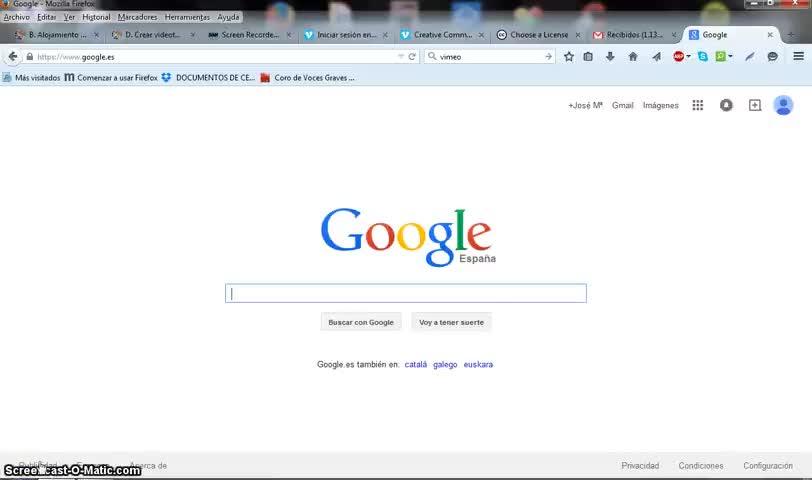Screen dimensions: 812x480
Task: Open the bookmarks list clipboard icon
Action: [588, 56]
